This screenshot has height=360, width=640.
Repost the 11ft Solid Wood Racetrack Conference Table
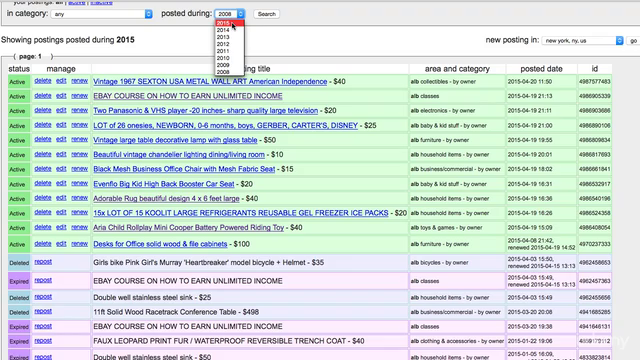[43, 311]
